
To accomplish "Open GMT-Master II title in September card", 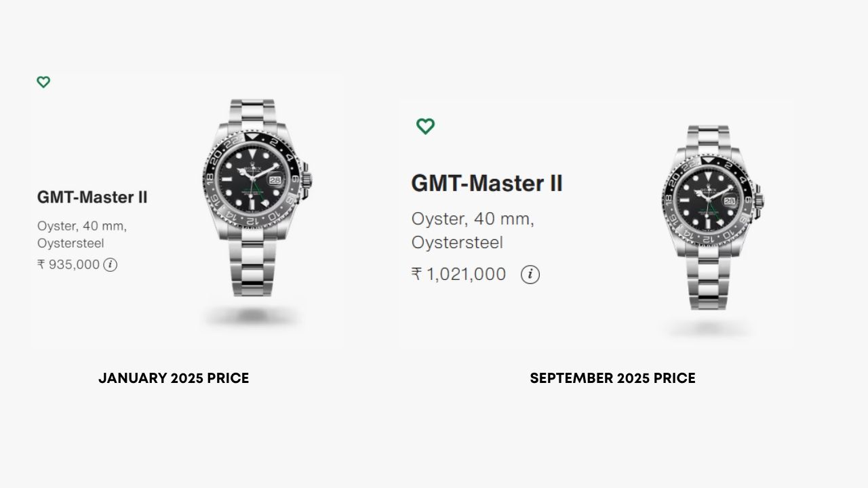I will 487,184.
